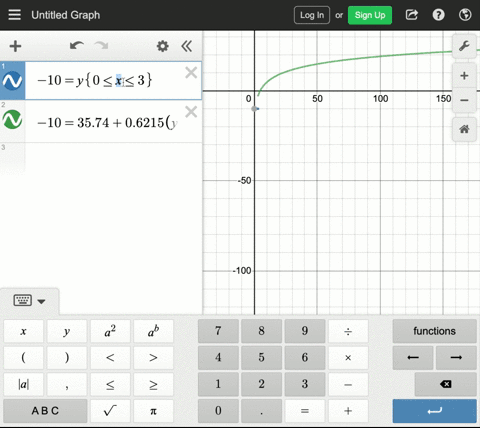Tap the a to the b exponent key

[x=153, y=331]
